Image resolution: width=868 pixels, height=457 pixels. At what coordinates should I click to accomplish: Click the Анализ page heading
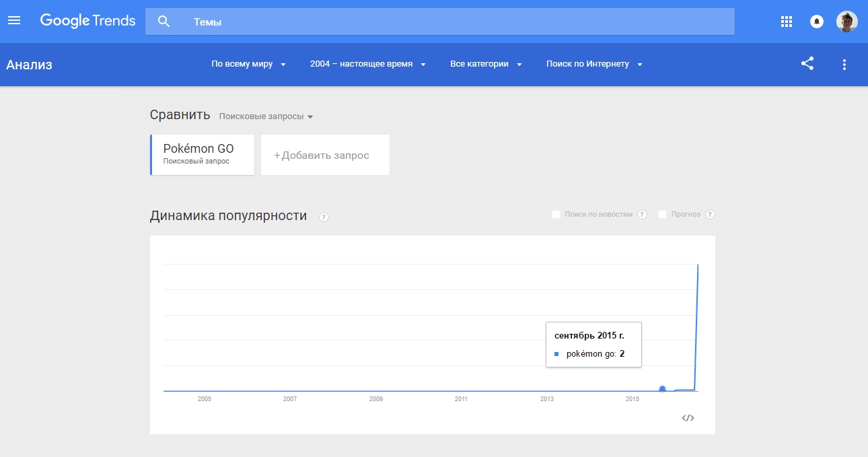pos(29,65)
